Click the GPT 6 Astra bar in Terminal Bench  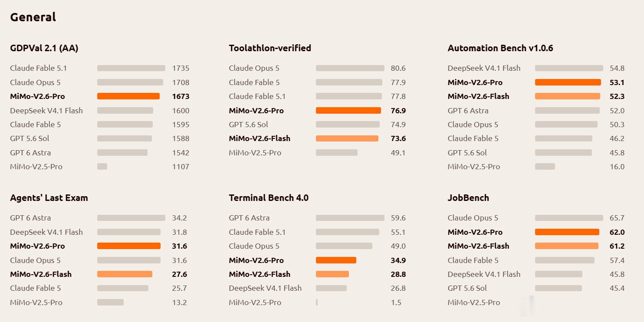pos(350,218)
